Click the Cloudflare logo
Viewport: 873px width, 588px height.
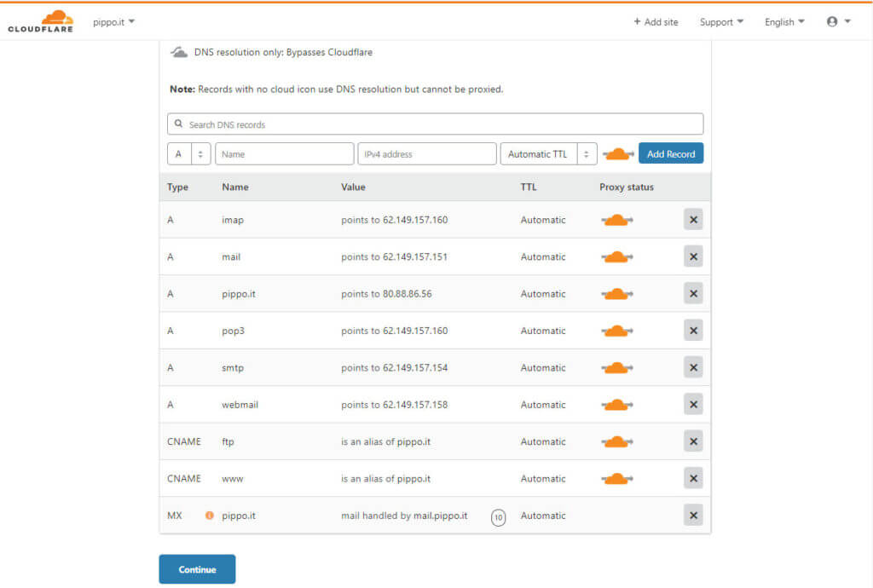coord(40,21)
